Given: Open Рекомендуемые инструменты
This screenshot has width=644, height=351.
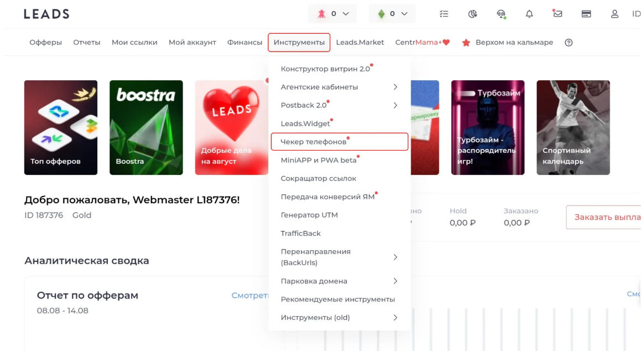Looking at the screenshot, I should (337, 299).
